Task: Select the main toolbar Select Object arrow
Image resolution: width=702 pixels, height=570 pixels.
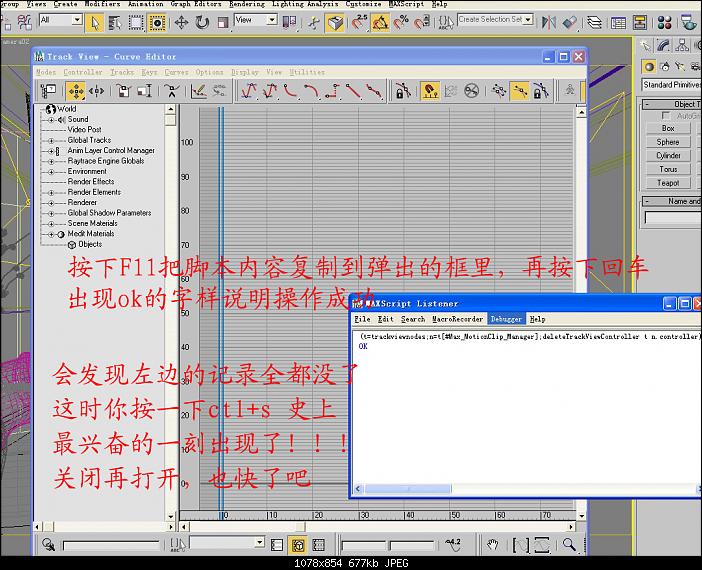Action: pos(94,22)
